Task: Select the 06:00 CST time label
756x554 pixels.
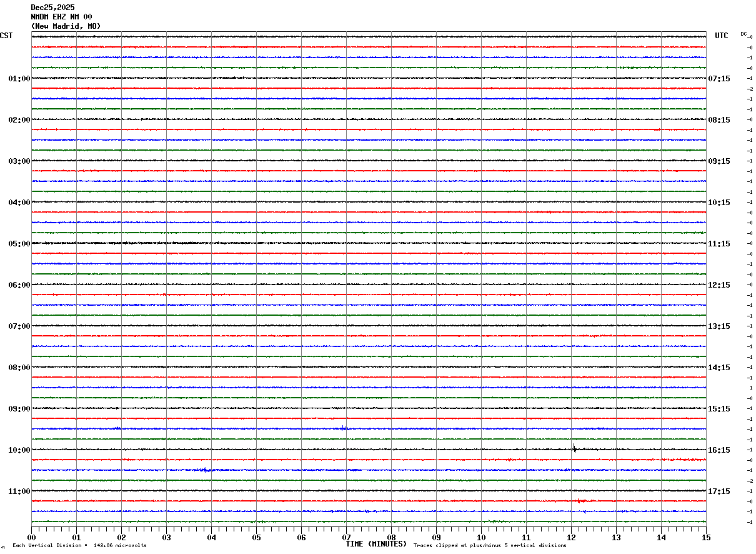Action: coord(19,285)
